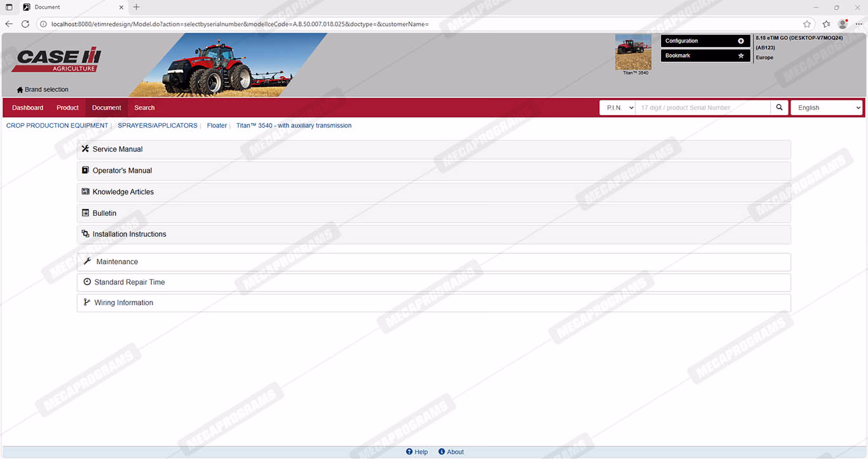This screenshot has width=868, height=459.
Task: Go to the Search menu tab
Action: 144,108
